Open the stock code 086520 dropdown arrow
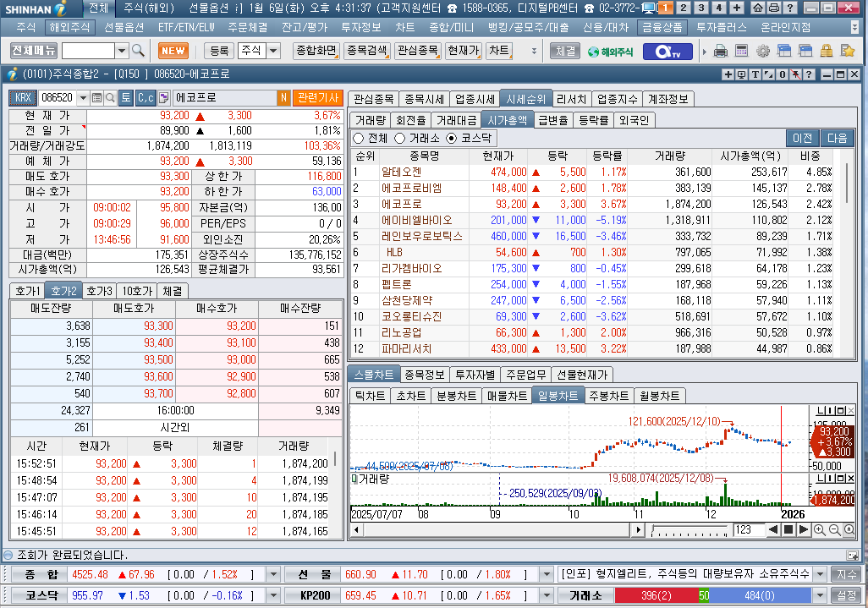Image resolution: width=868 pixels, height=608 pixels. click(x=83, y=98)
